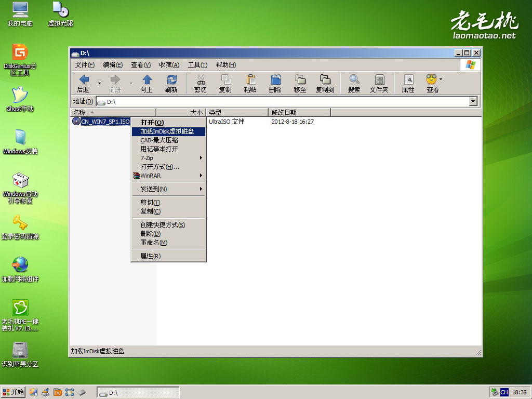532x399 pixels.
Task: Sort by the 修改日期 column header
Action: (x=300, y=112)
